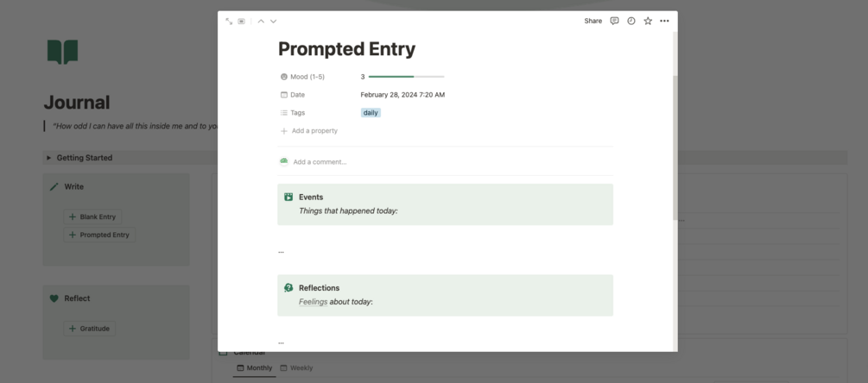Click the Reflections callout icon

pos(288,288)
